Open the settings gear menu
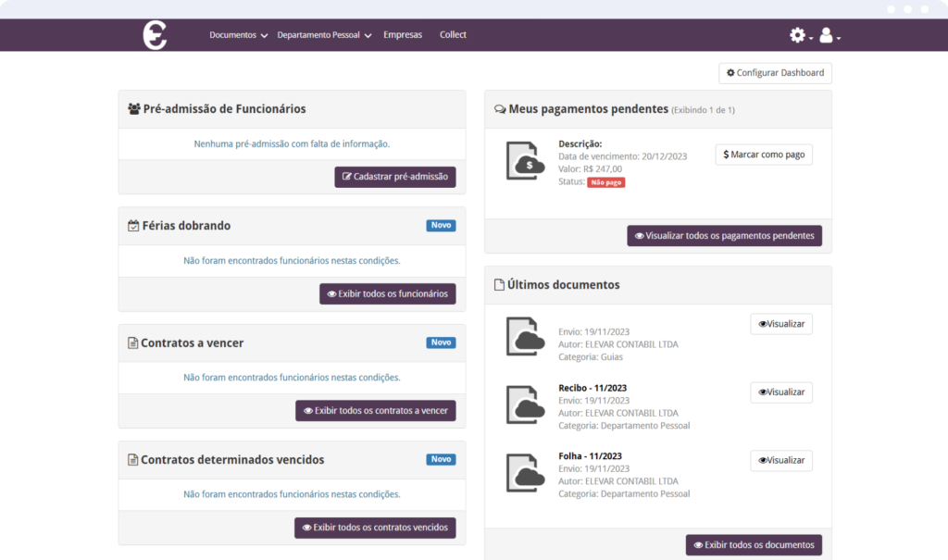 798,35
